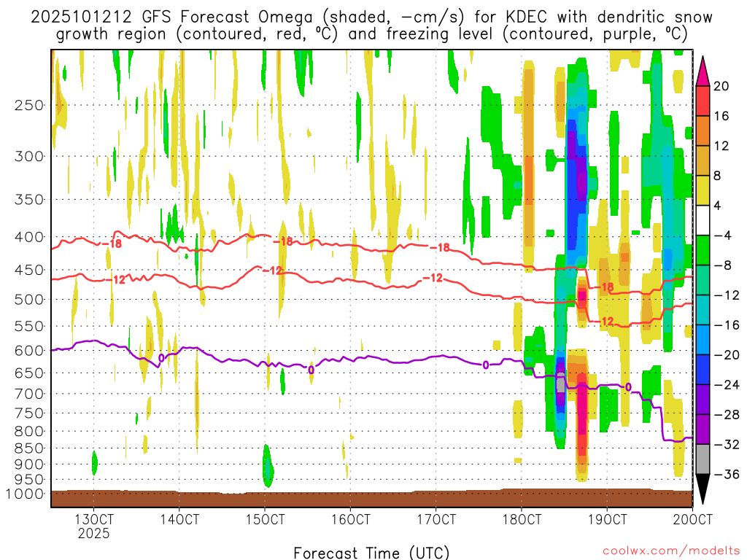This screenshot has width=747, height=560.
Task: Click the Forecast Time (UTC) axis title
Action: pyautogui.click(x=371, y=553)
